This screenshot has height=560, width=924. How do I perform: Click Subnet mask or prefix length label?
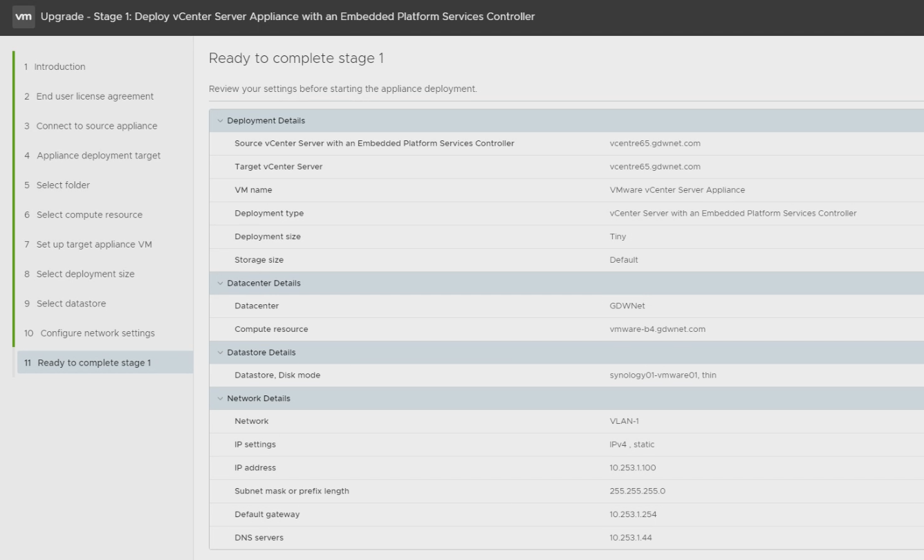pyautogui.click(x=292, y=492)
